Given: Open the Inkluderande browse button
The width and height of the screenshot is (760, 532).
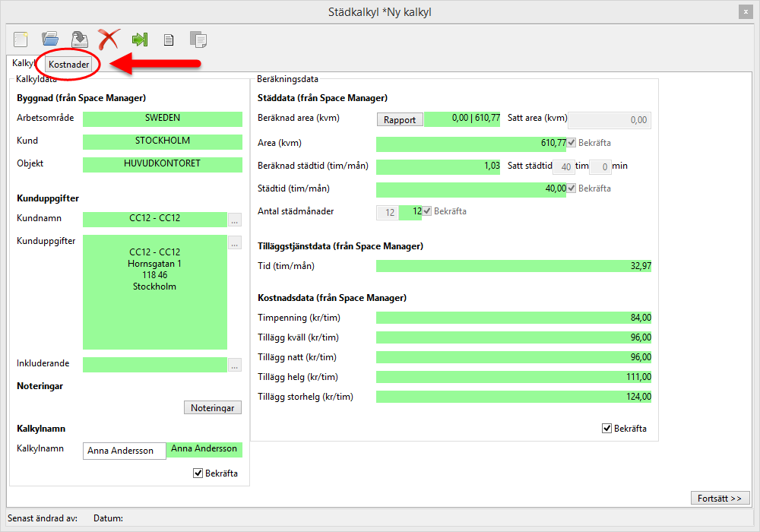Looking at the screenshot, I should [235, 365].
